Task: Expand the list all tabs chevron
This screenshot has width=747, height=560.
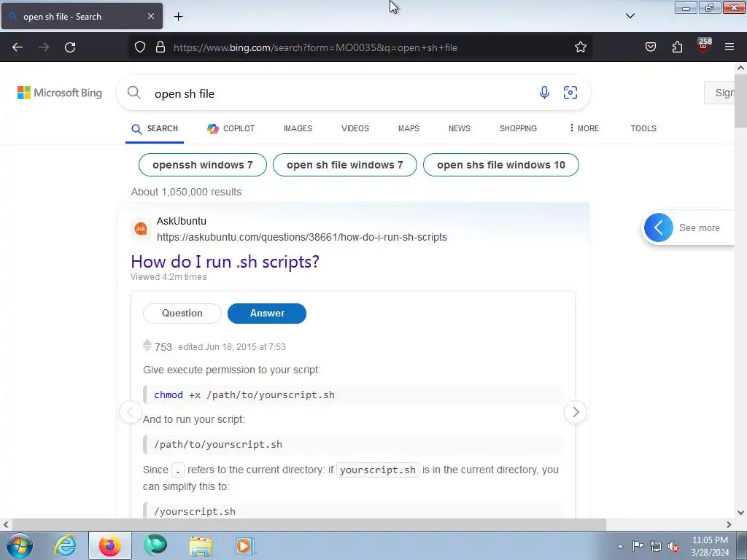Action: 630,16
